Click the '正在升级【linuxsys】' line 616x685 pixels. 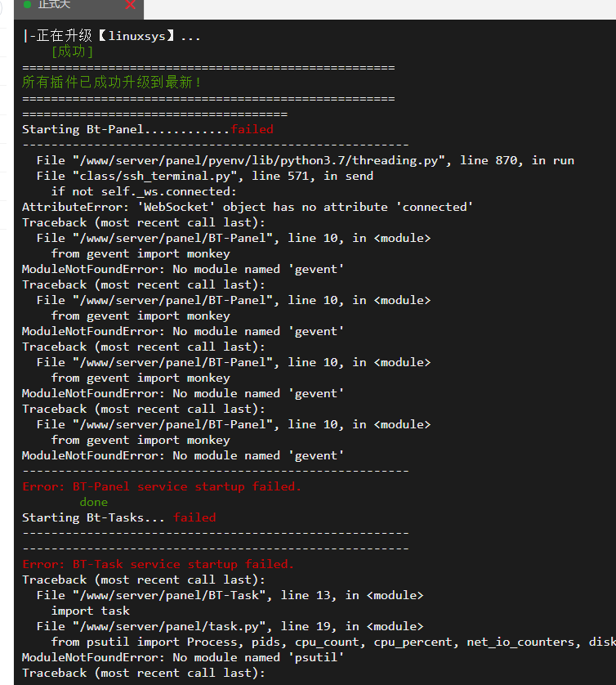(x=112, y=36)
